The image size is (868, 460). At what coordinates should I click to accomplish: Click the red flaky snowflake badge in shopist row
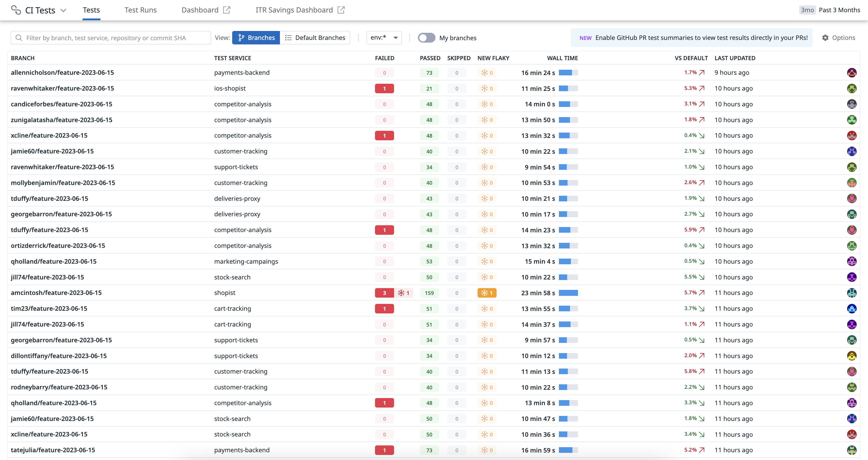pyautogui.click(x=404, y=293)
